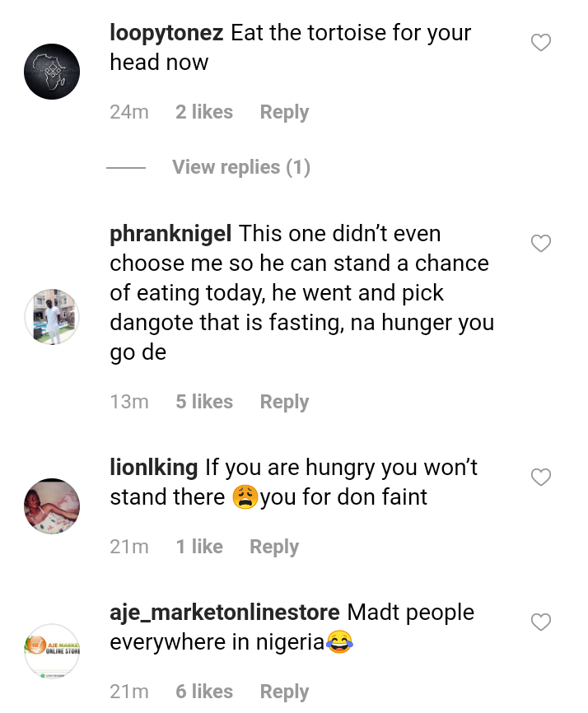Expand View replies (1) under loopytonez
This screenshot has height=713, width=588.
tap(240, 167)
